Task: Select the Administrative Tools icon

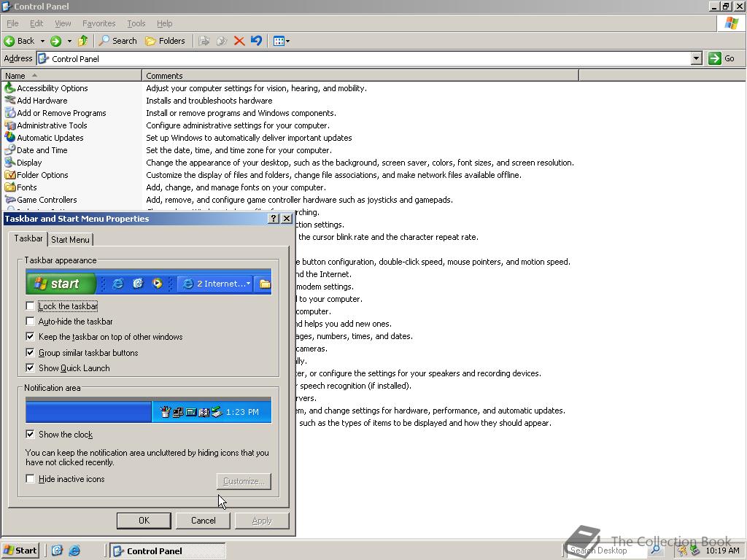Action: [10, 125]
